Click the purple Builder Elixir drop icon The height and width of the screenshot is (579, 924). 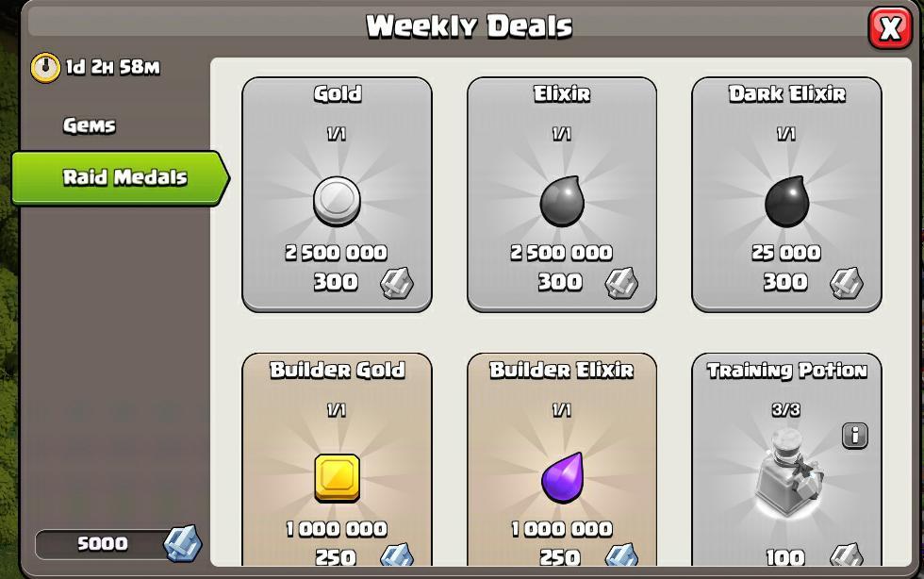click(562, 477)
